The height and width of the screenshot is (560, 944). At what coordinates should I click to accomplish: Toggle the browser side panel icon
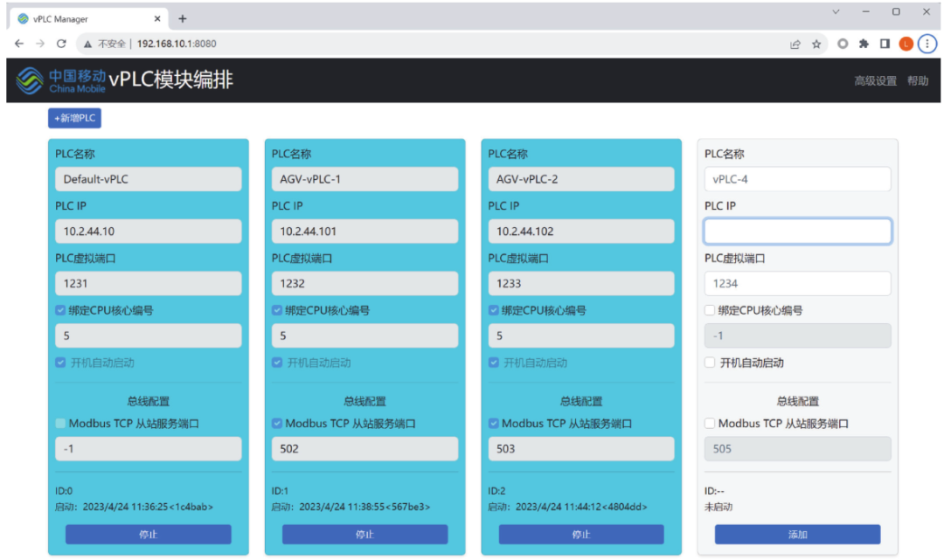(x=885, y=44)
